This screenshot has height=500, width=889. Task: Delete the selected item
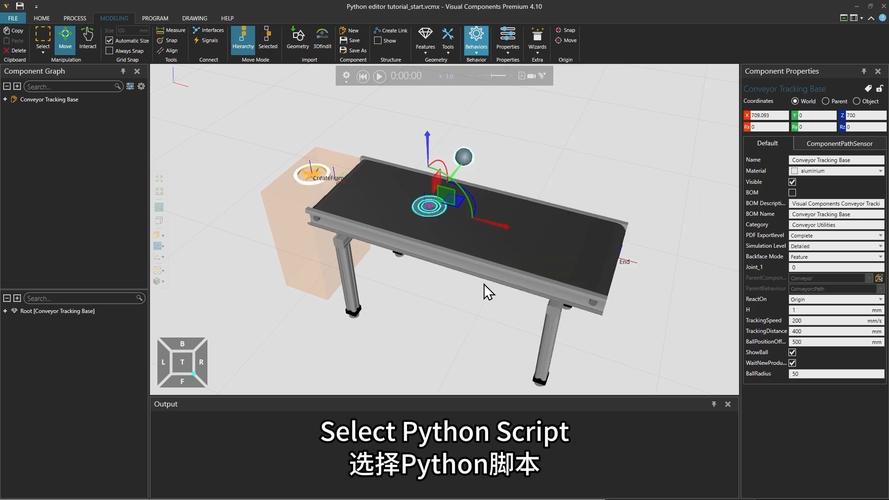point(15,50)
